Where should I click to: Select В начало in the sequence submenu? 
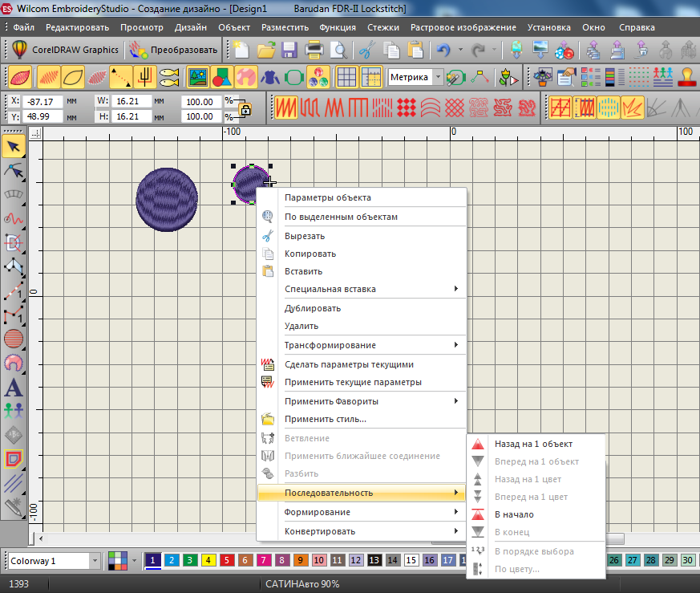(x=514, y=514)
